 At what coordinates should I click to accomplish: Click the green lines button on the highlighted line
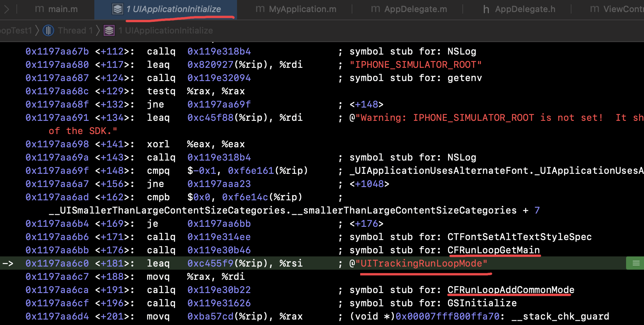tap(635, 263)
